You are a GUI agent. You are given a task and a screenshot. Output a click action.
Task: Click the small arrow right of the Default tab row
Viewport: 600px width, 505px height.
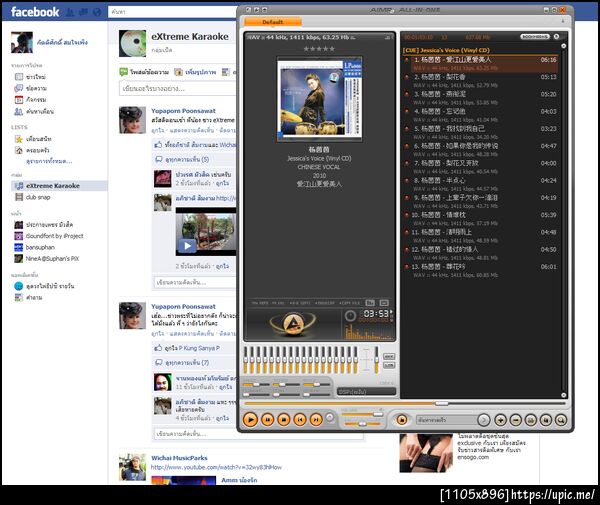click(x=562, y=21)
